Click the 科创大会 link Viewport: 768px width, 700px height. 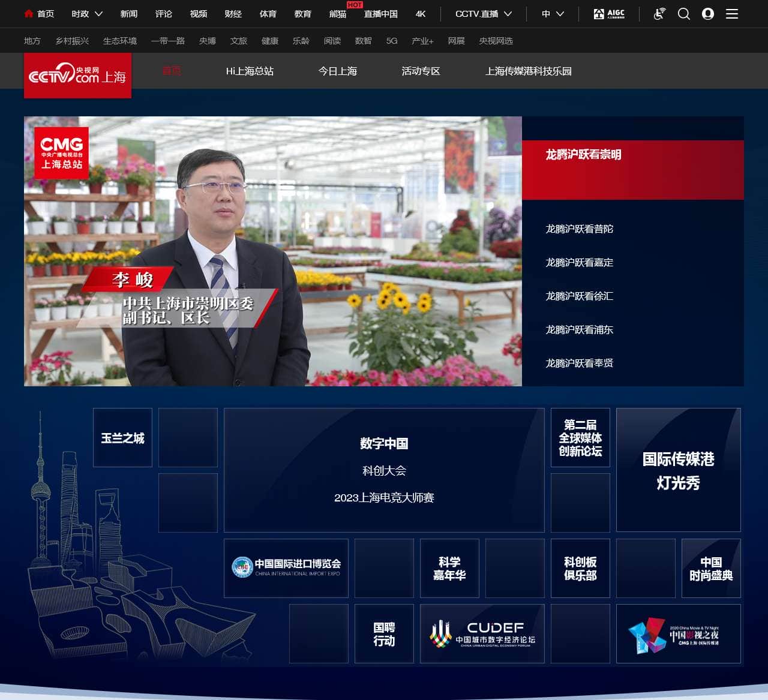click(384, 471)
